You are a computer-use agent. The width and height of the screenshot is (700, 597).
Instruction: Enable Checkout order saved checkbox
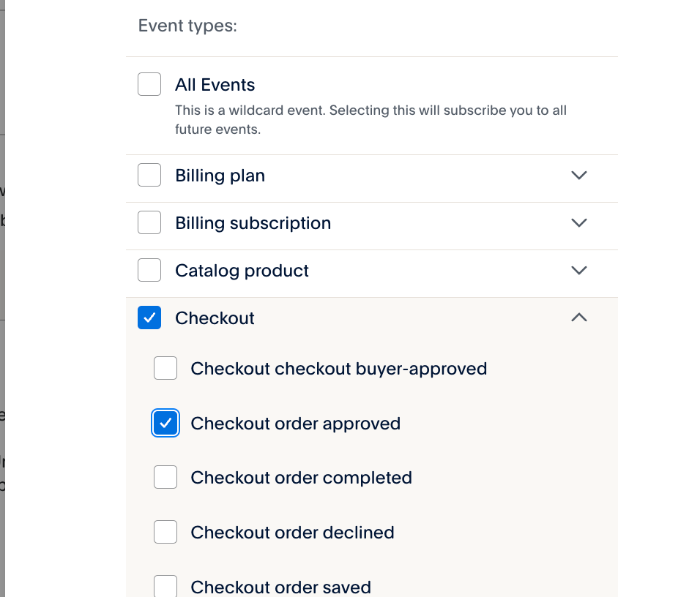click(x=165, y=586)
